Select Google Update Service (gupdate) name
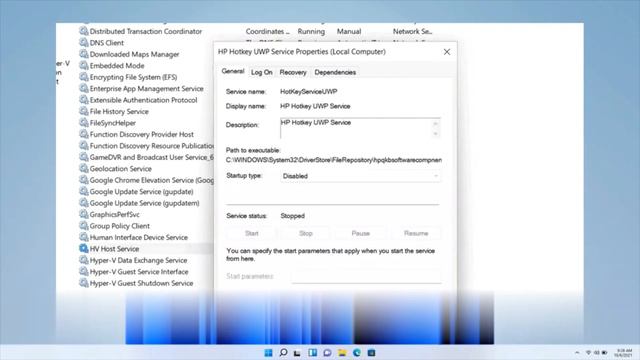Image resolution: width=640 pixels, height=360 pixels. tap(141, 191)
